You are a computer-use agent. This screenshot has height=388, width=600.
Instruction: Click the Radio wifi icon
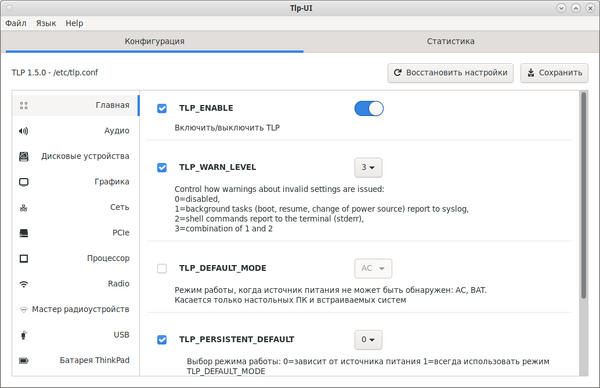click(x=24, y=284)
